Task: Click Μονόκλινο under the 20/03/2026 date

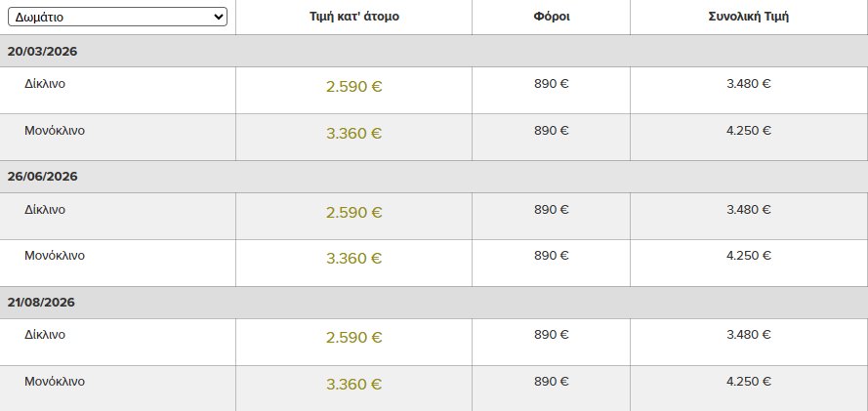Action: pyautogui.click(x=55, y=131)
